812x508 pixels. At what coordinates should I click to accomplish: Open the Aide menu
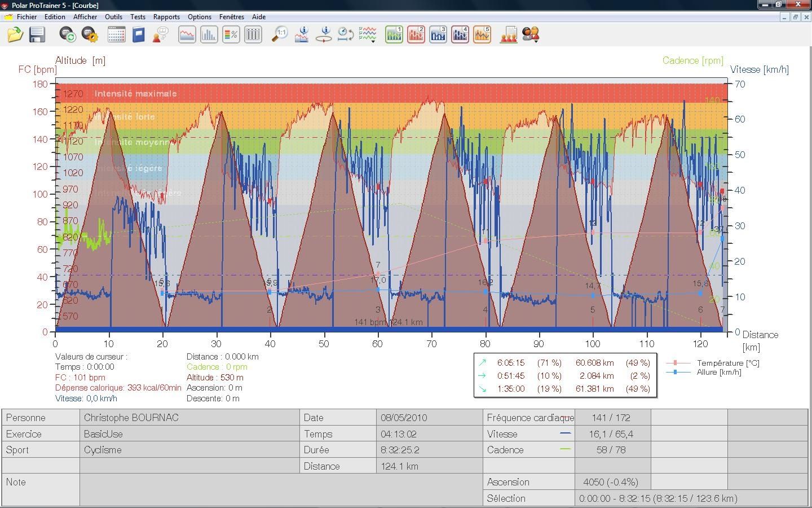(259, 17)
